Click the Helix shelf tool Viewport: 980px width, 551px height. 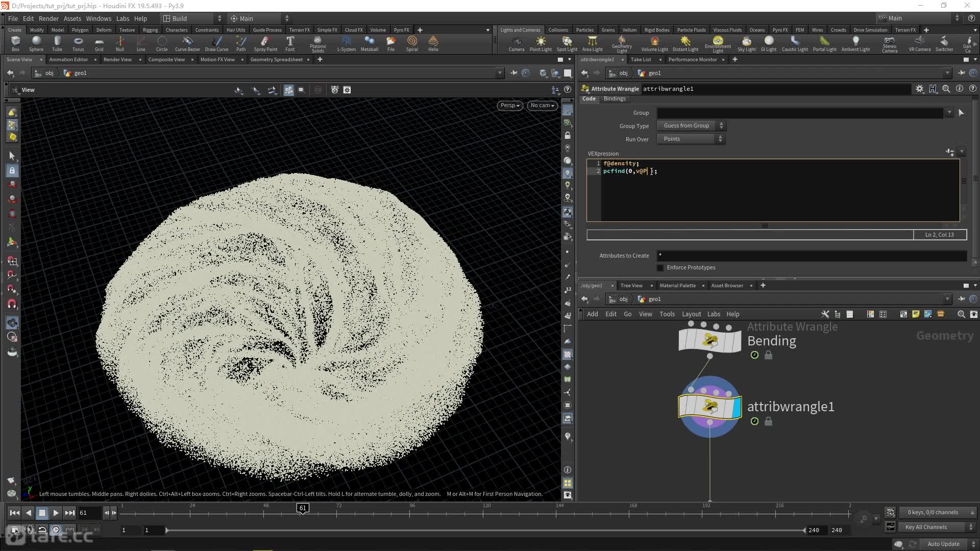pos(433,43)
